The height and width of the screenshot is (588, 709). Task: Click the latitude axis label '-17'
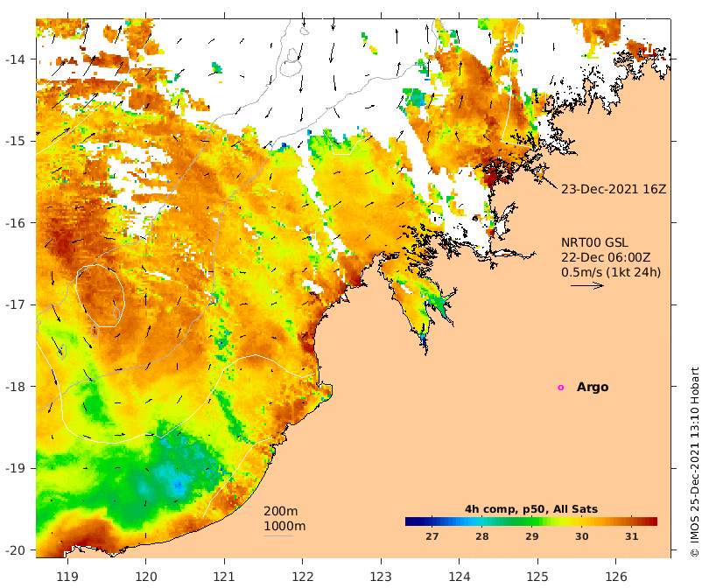pos(15,304)
